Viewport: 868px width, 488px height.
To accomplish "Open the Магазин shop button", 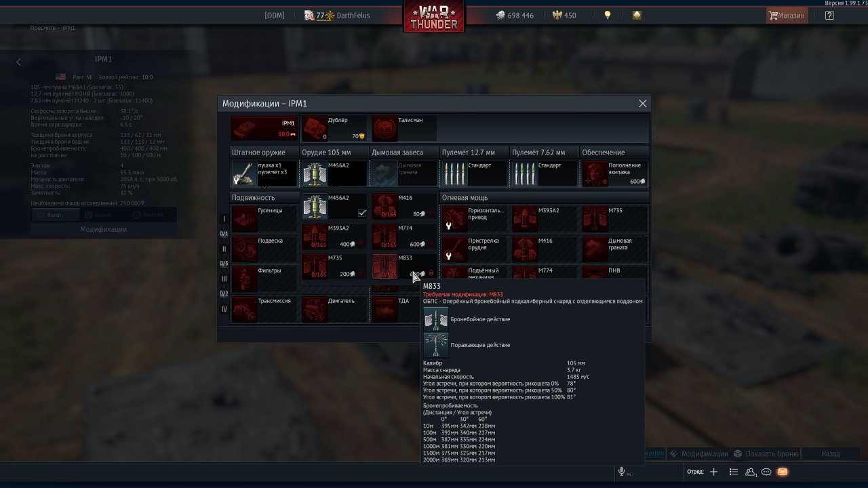I will pos(787,15).
